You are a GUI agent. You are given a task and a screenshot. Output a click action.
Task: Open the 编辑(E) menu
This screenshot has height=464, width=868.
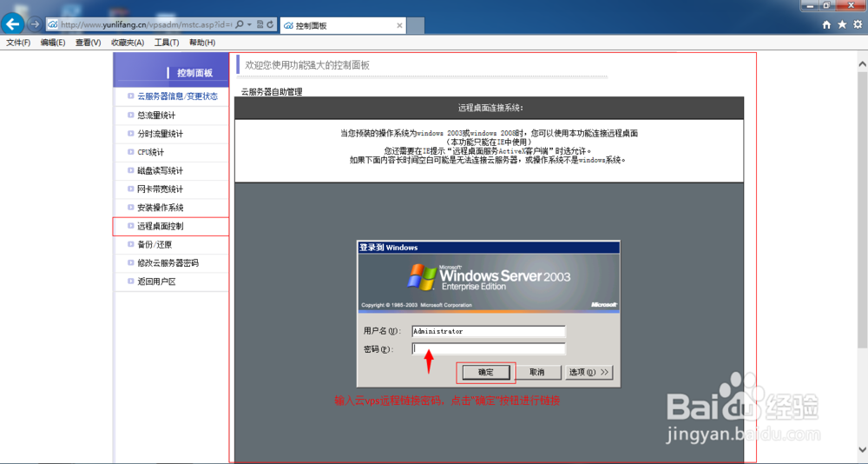[x=53, y=43]
